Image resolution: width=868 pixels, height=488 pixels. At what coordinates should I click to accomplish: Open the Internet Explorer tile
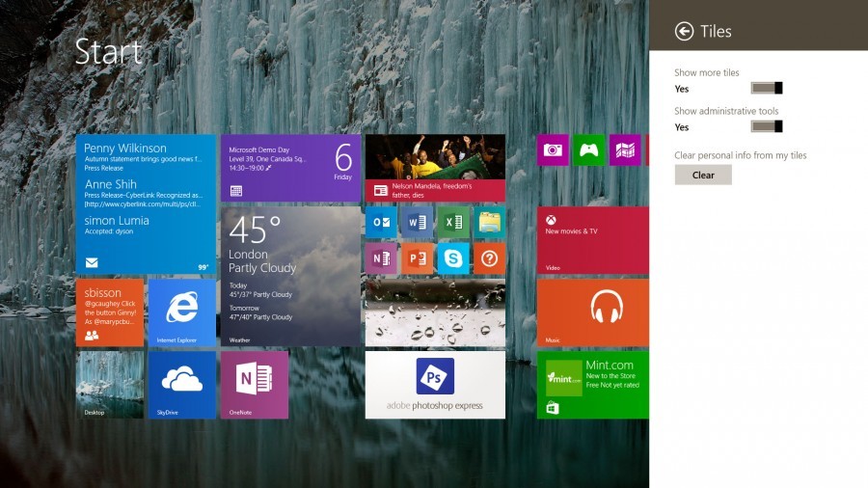click(x=181, y=312)
